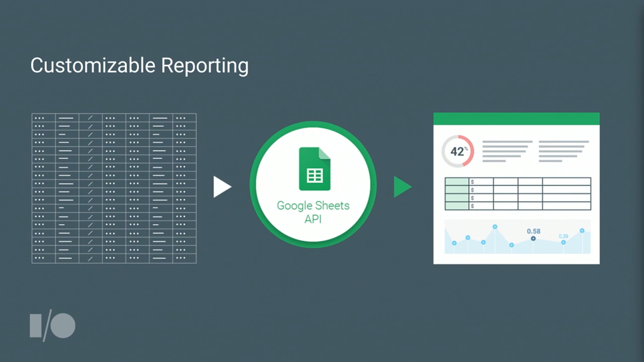
Task: Click the white play arrow
Action: (222, 187)
